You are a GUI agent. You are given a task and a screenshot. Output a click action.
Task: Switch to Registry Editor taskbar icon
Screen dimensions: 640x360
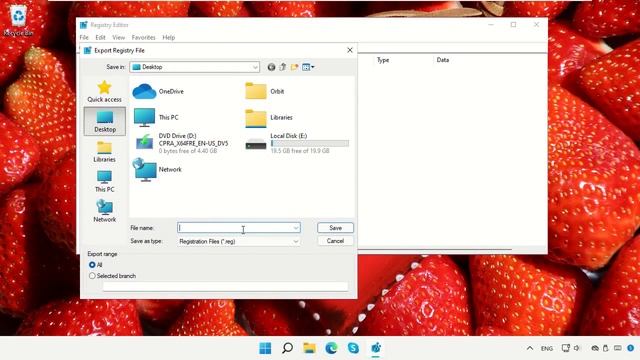click(x=376, y=348)
